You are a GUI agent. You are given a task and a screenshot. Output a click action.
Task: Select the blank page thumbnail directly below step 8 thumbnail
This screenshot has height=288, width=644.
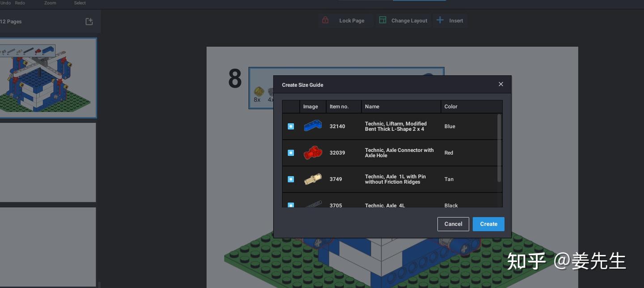click(x=48, y=163)
